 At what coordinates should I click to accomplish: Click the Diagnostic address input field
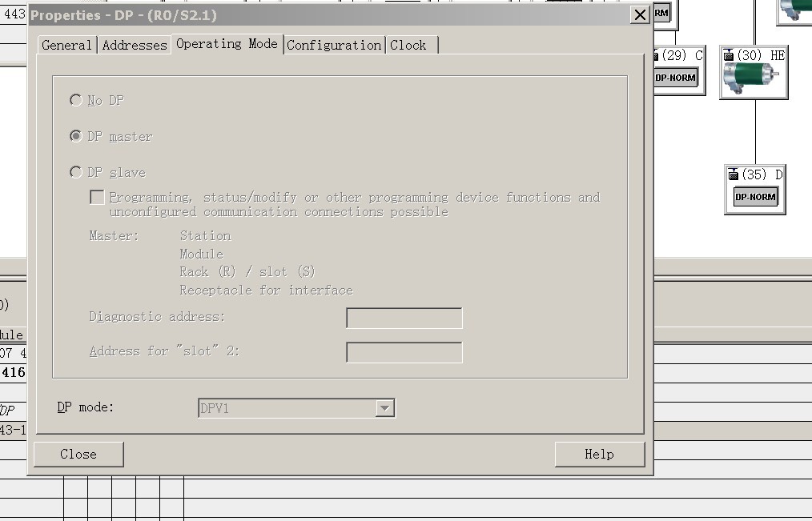click(404, 318)
